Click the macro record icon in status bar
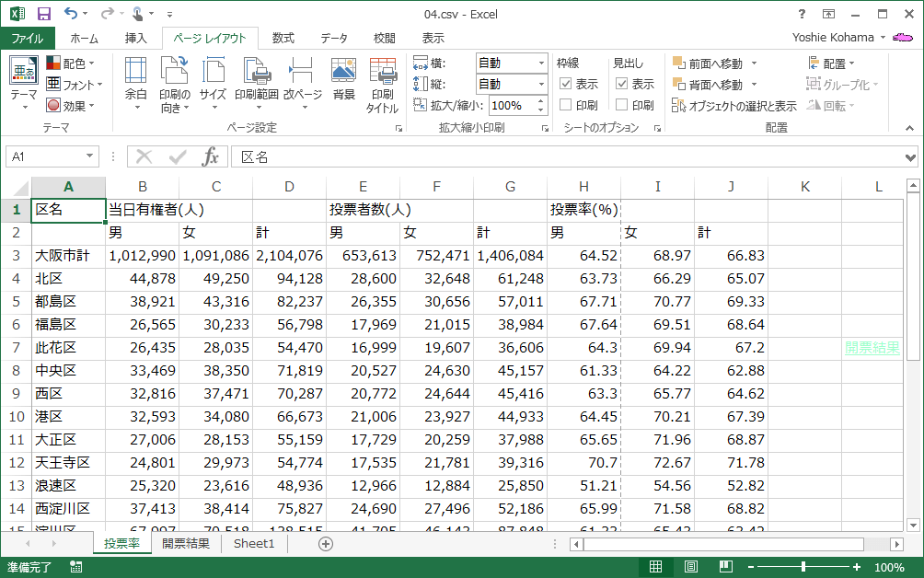The height and width of the screenshot is (578, 924). 76,567
